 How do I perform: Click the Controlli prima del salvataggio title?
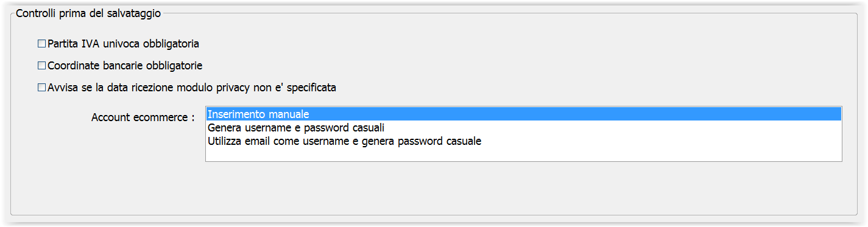click(x=88, y=13)
